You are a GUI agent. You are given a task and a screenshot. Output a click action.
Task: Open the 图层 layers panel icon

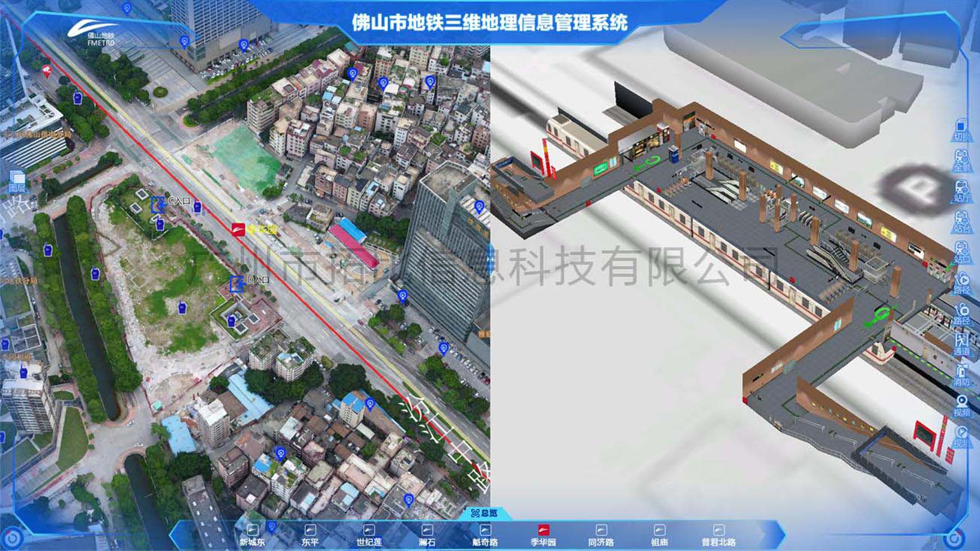(x=17, y=181)
